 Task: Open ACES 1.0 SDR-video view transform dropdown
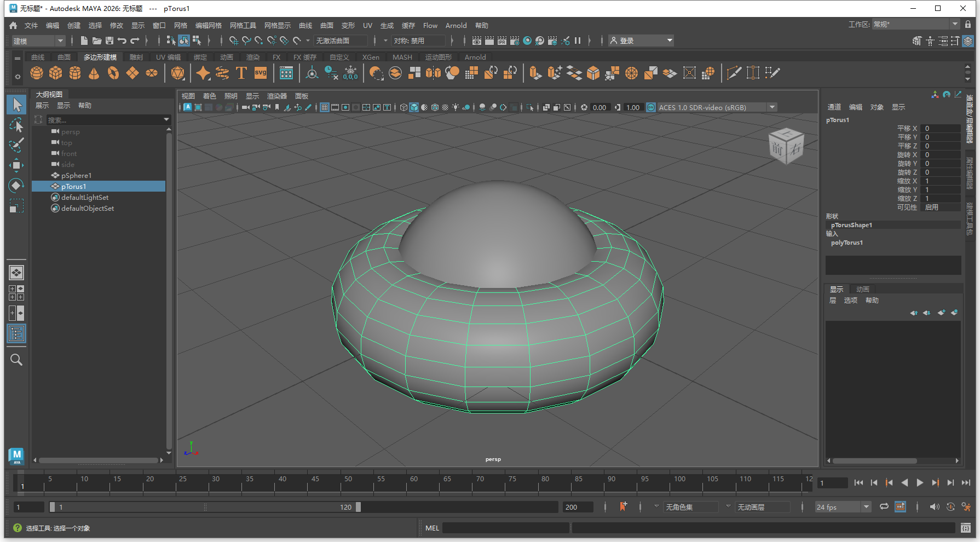point(717,107)
